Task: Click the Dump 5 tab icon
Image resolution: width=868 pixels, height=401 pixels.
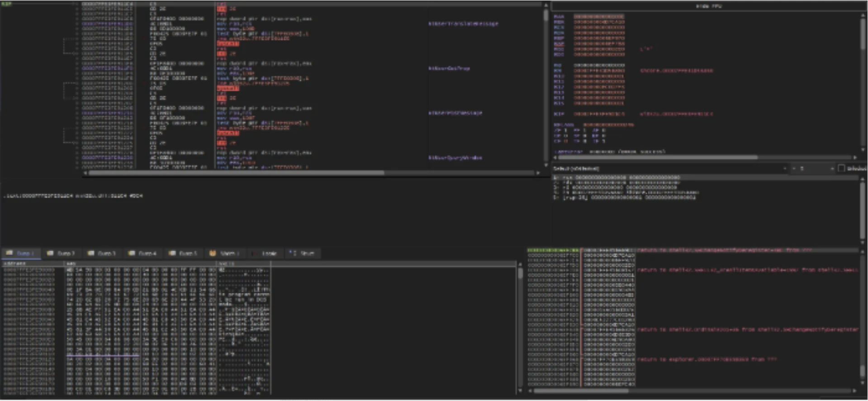Action: pyautogui.click(x=172, y=253)
